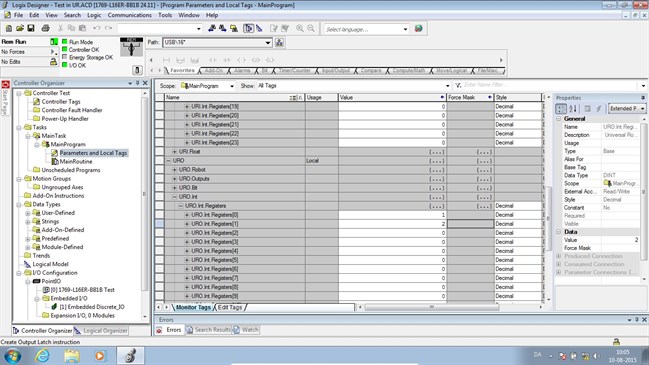This screenshot has height=365, width=649.
Task: Toggle categorized view in the Properties panel
Action: point(561,108)
